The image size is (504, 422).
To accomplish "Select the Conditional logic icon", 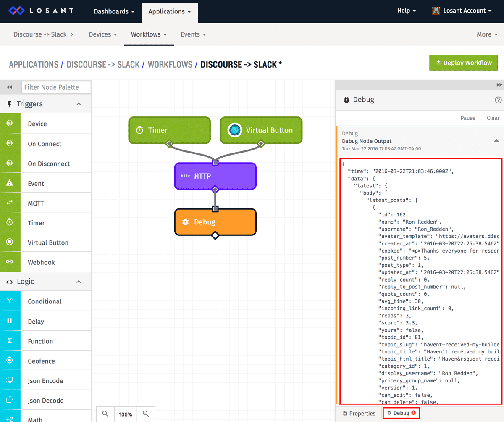I will (x=10, y=301).
